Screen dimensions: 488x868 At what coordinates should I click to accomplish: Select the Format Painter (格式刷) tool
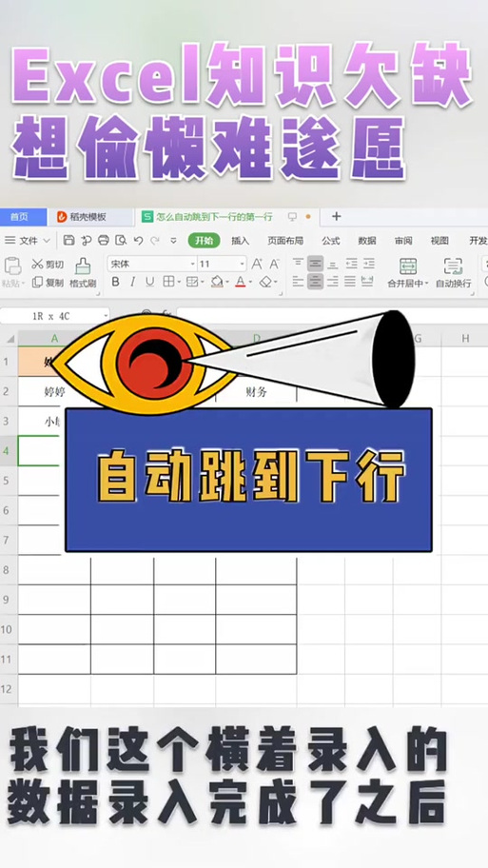tap(83, 273)
